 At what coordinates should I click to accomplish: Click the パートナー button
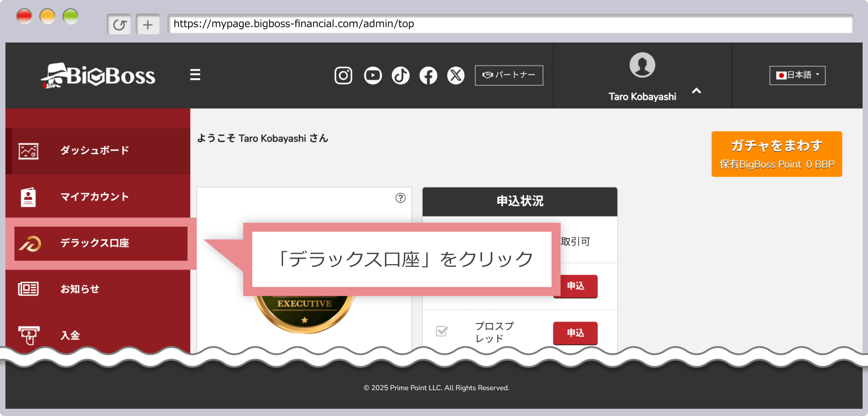coord(509,75)
